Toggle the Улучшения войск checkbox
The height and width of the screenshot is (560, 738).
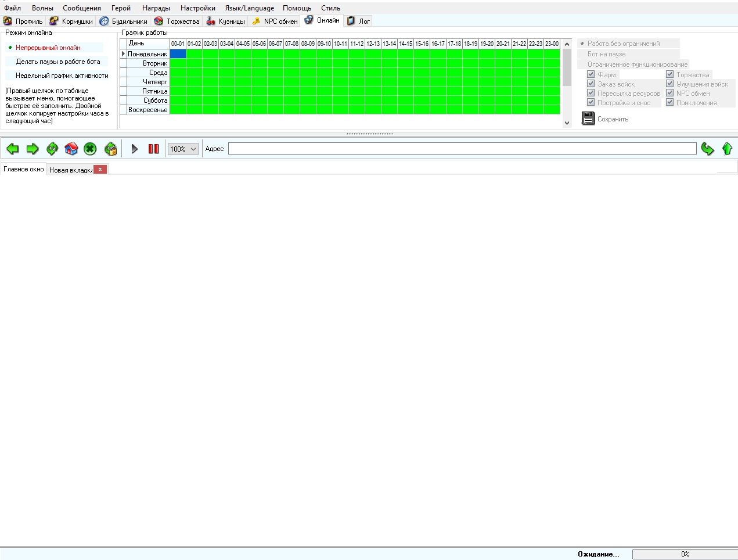pyautogui.click(x=669, y=84)
